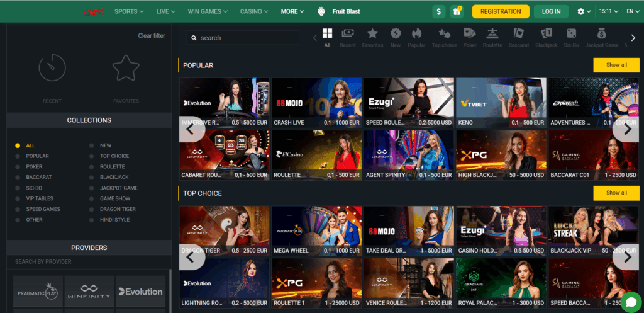This screenshot has width=644, height=313.
Task: Select the VIP TABLES collection option
Action: [35, 198]
